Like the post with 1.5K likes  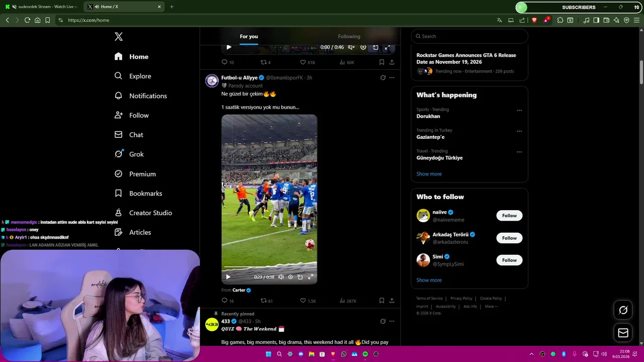(308, 301)
